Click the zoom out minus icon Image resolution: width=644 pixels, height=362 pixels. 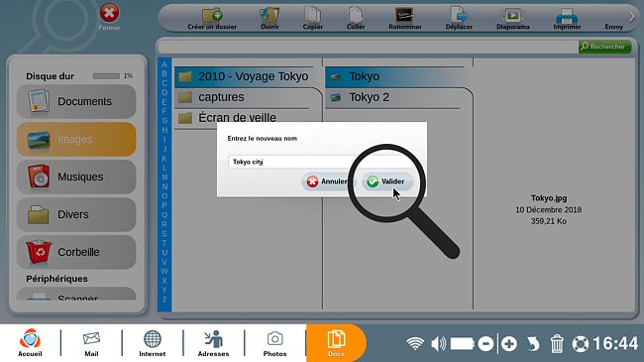coord(485,343)
